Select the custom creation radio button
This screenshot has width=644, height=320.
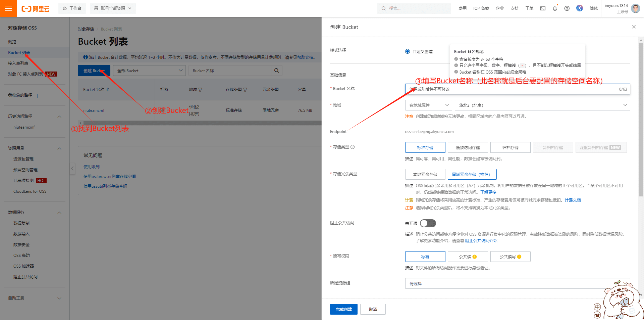pos(408,51)
